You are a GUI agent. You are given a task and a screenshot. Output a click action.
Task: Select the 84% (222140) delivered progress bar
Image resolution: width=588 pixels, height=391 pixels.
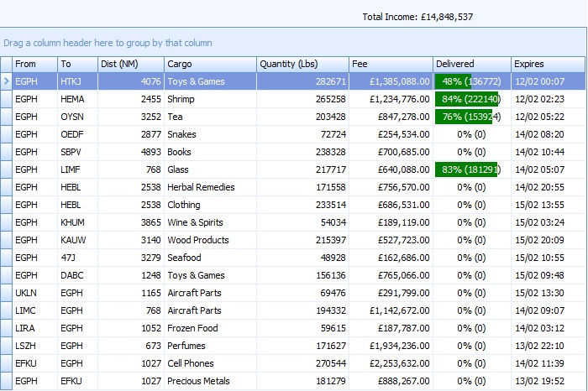472,99
